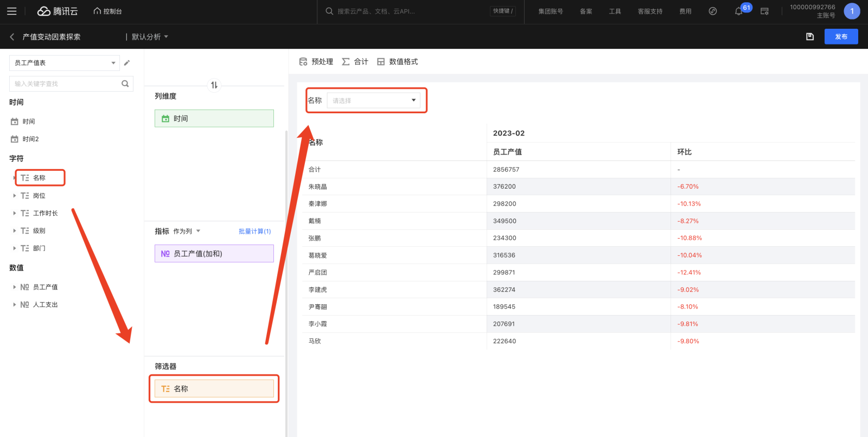Expand the 部门 field

[15, 248]
